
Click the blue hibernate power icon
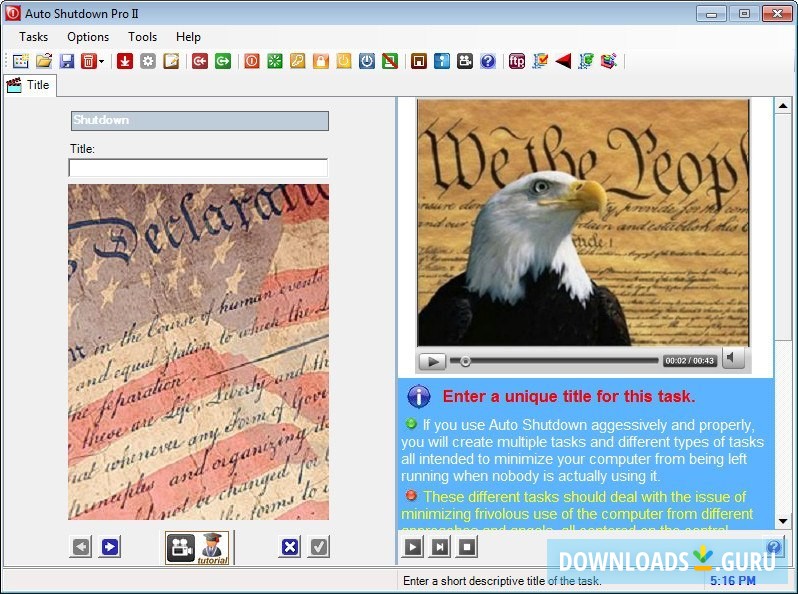[367, 62]
